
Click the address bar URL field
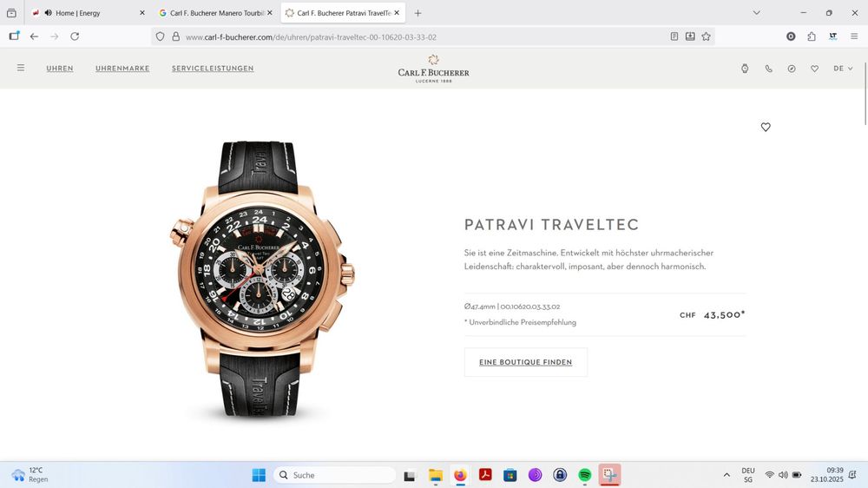point(417,36)
